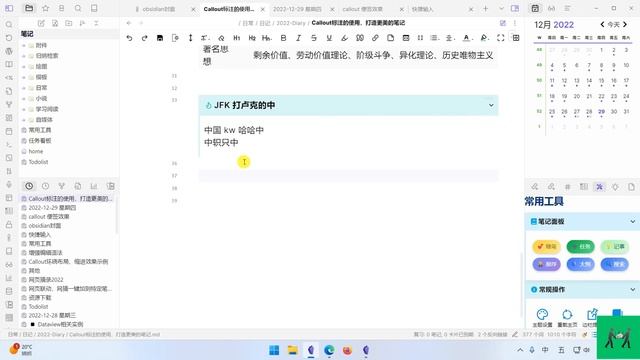Insert a link with the chain icon

click(x=375, y=38)
